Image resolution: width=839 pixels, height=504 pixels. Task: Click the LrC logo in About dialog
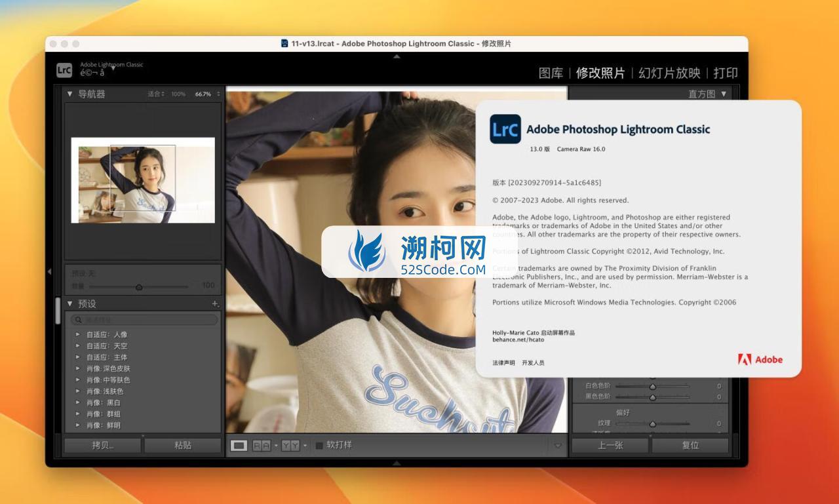tap(505, 129)
